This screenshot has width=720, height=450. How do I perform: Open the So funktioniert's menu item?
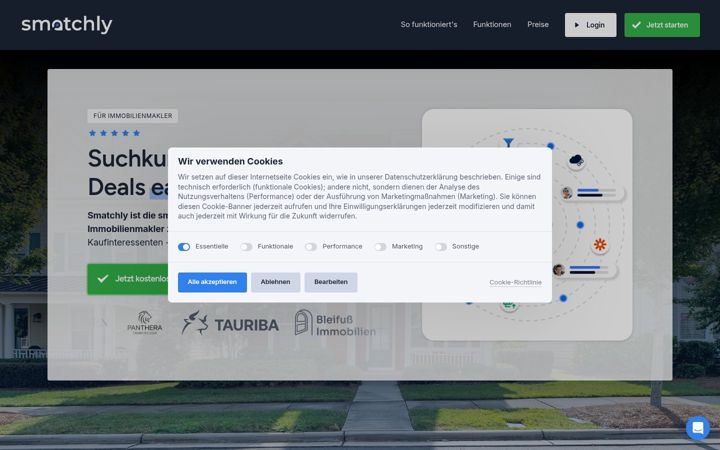click(429, 24)
